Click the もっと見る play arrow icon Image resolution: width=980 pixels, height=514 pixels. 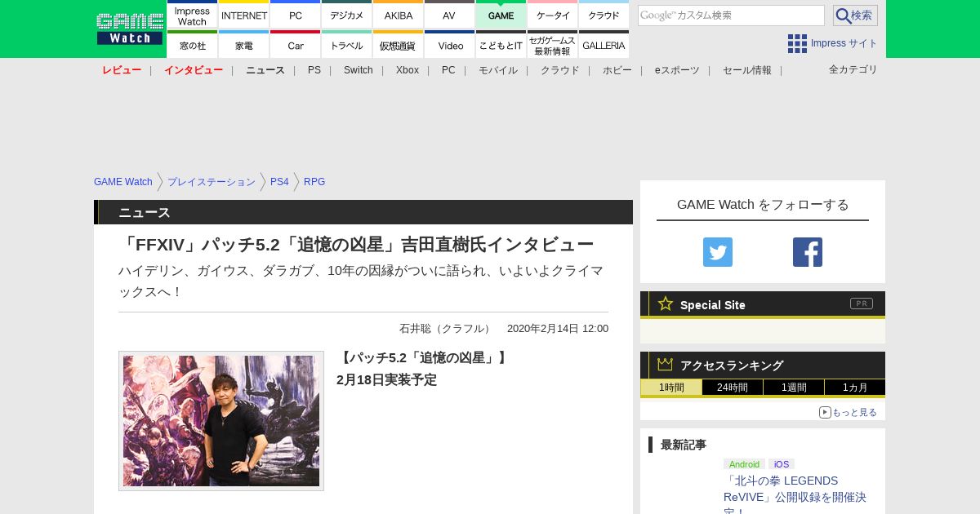click(825, 412)
